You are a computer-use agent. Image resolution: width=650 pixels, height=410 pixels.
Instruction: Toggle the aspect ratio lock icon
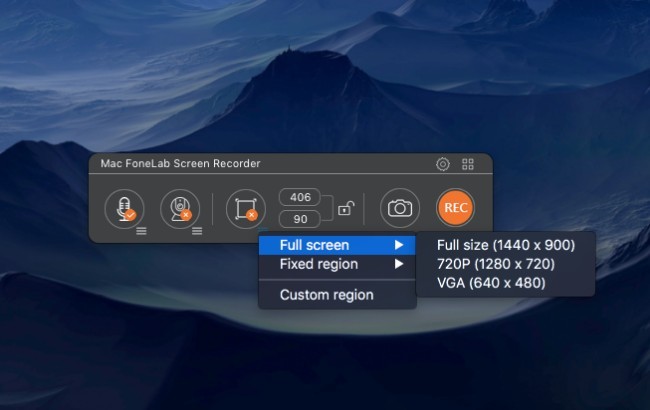coord(346,208)
